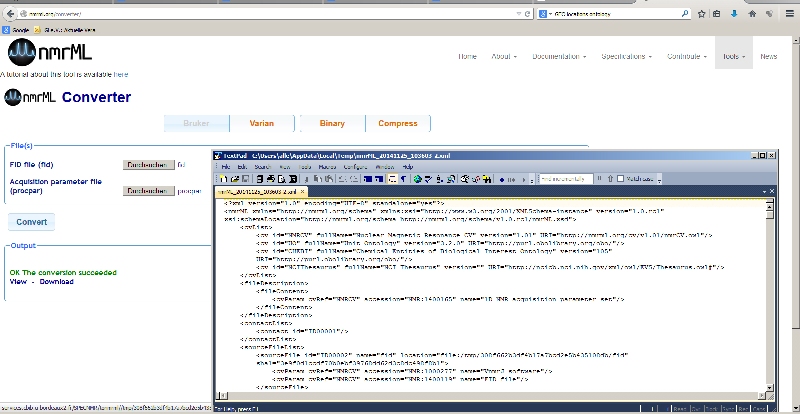Viewport: 800px width, 414px height.
Task: Open the File menu in TextPad
Action: (x=226, y=167)
